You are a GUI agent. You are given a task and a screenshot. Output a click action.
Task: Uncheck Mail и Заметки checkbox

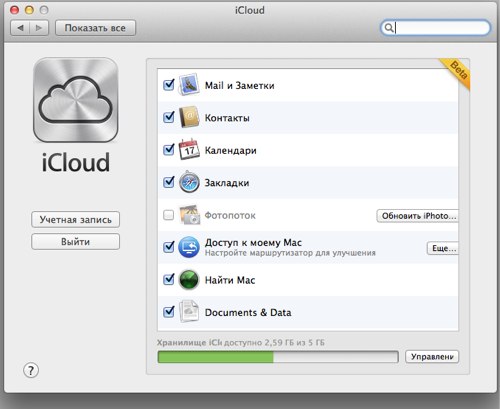169,85
